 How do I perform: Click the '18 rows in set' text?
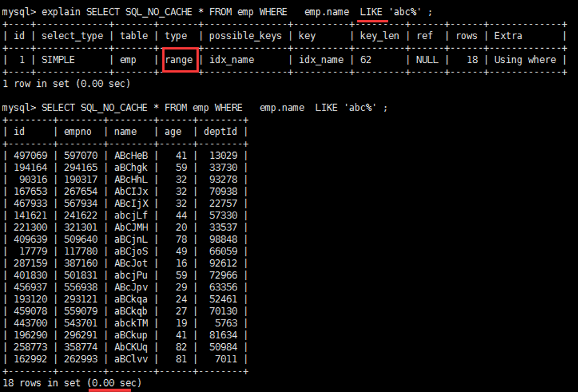point(41,383)
